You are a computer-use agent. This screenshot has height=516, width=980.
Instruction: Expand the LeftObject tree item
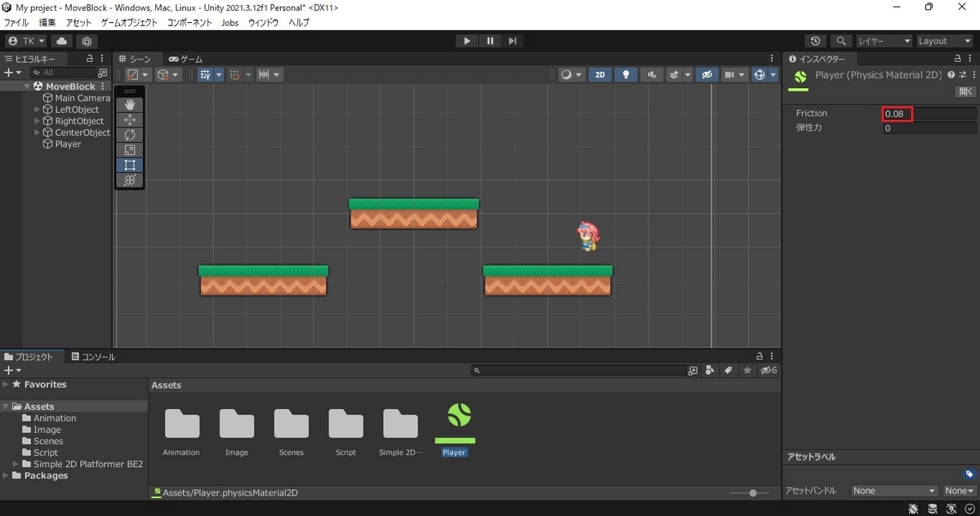click(x=38, y=109)
